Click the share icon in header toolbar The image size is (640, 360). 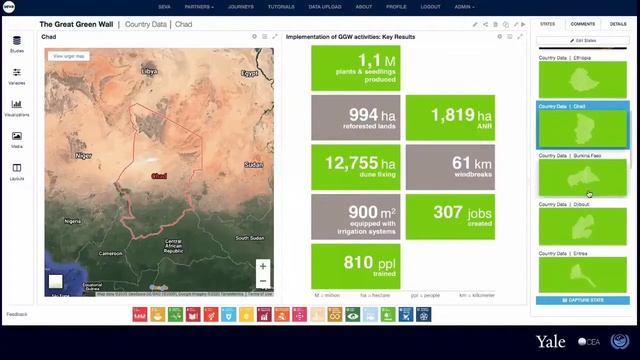point(485,24)
